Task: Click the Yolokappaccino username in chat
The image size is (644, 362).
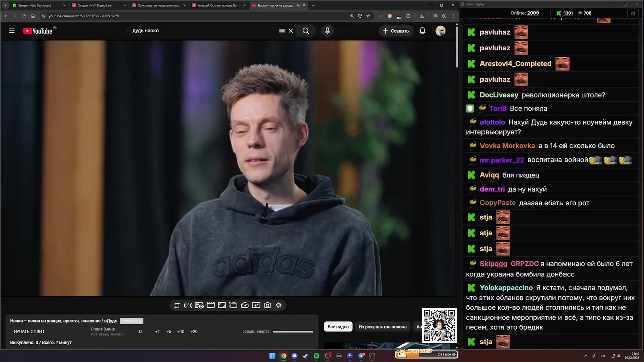Action: 506,288
